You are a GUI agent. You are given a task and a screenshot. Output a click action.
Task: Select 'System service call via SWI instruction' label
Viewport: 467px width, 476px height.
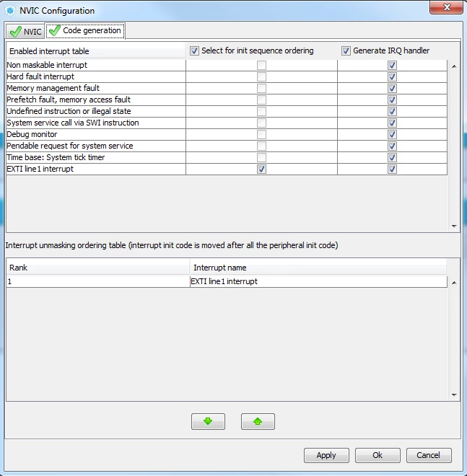click(73, 123)
